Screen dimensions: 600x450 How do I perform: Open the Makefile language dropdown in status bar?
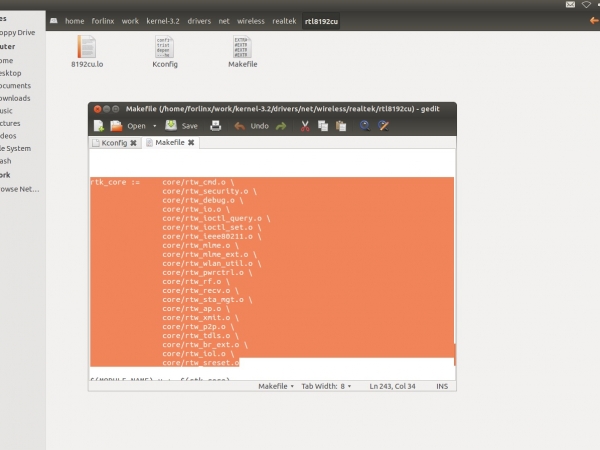click(276, 386)
